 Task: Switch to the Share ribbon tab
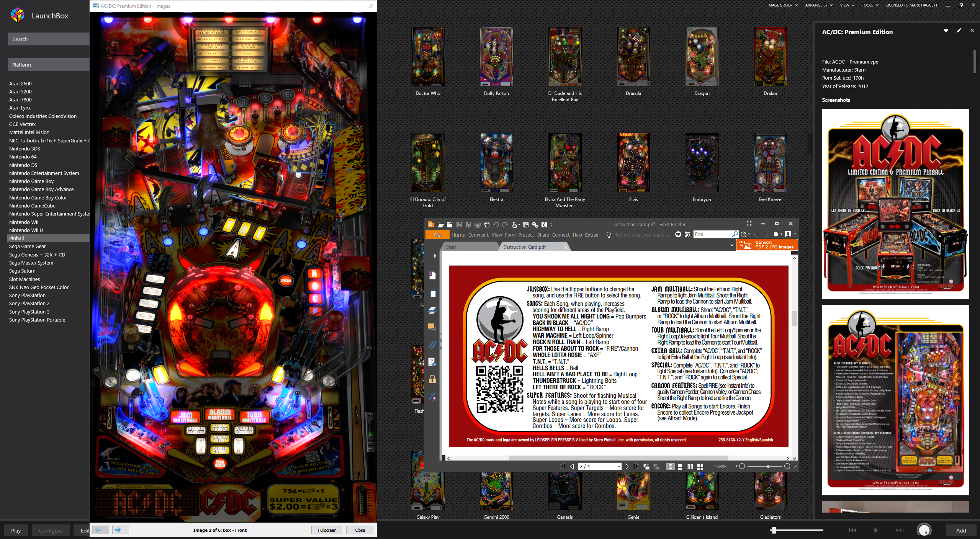click(543, 235)
